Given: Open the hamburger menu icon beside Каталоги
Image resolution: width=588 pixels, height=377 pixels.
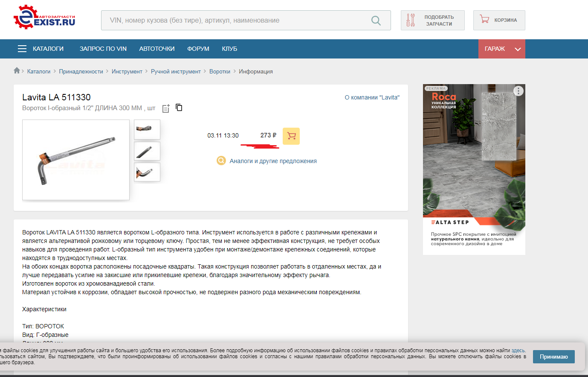Looking at the screenshot, I should 22,49.
